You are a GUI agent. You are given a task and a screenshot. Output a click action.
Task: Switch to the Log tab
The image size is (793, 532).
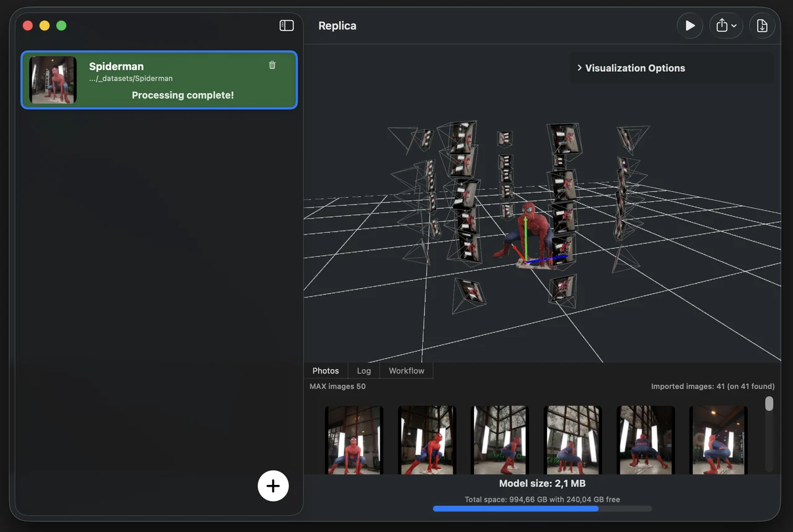coord(364,370)
